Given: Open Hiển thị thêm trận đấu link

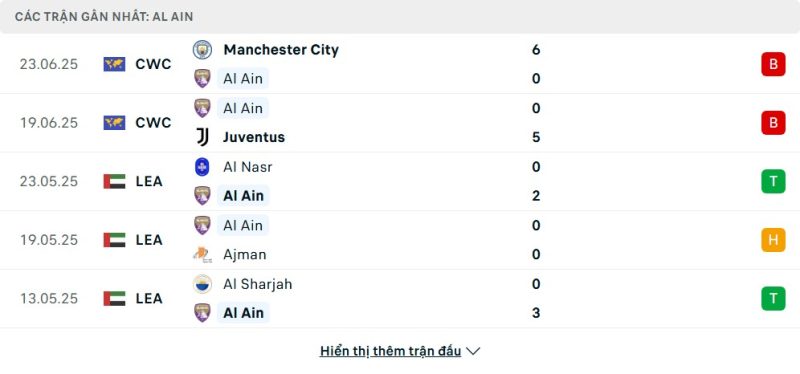Looking at the screenshot, I should [390, 351].
